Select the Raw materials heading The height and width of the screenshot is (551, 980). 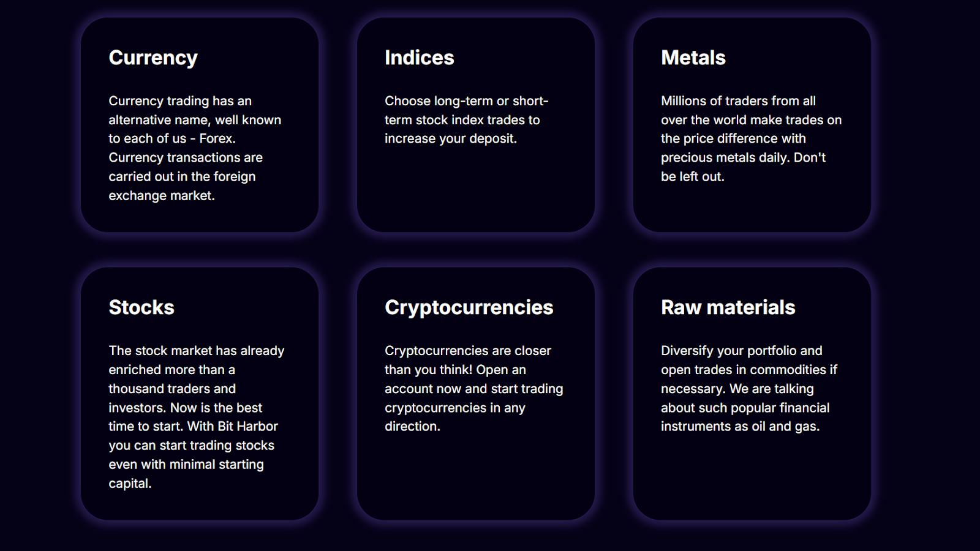pos(728,307)
